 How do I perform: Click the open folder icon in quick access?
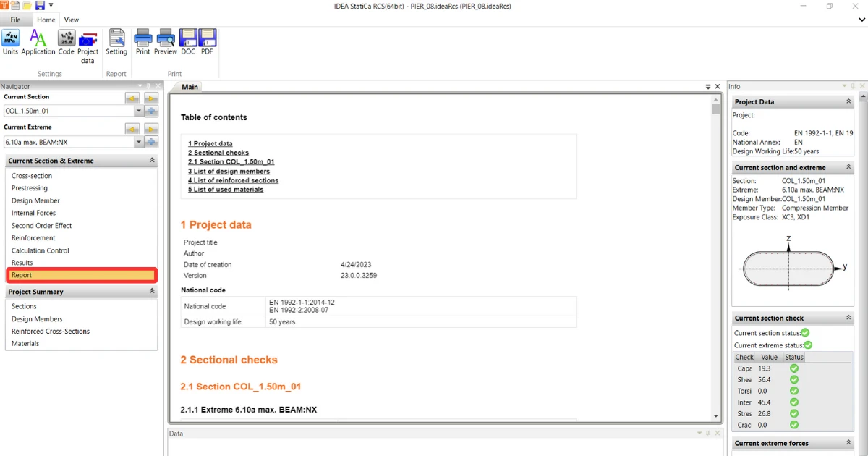pyautogui.click(x=27, y=5)
